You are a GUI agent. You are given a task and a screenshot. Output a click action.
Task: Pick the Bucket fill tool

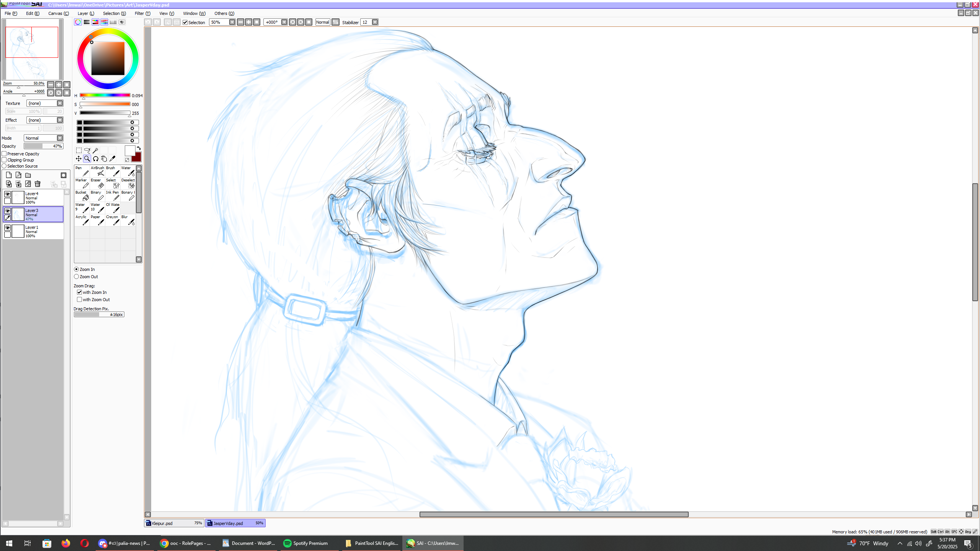[x=82, y=196]
